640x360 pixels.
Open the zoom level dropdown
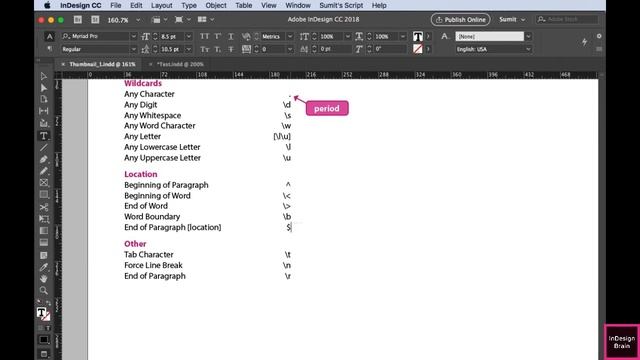coord(138,20)
